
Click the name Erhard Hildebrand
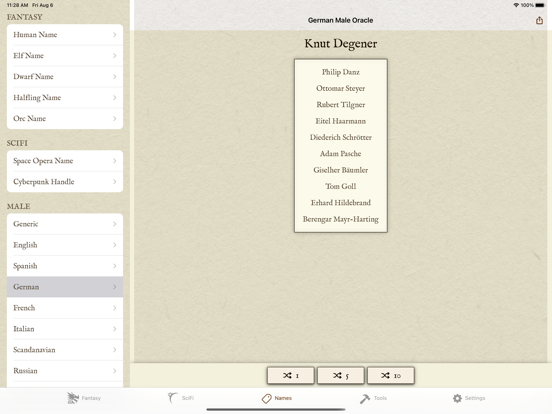(341, 203)
